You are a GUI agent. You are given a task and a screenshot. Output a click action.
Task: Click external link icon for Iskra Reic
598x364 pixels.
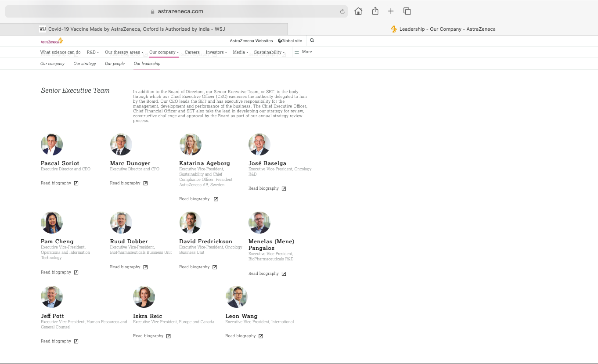pos(168,336)
